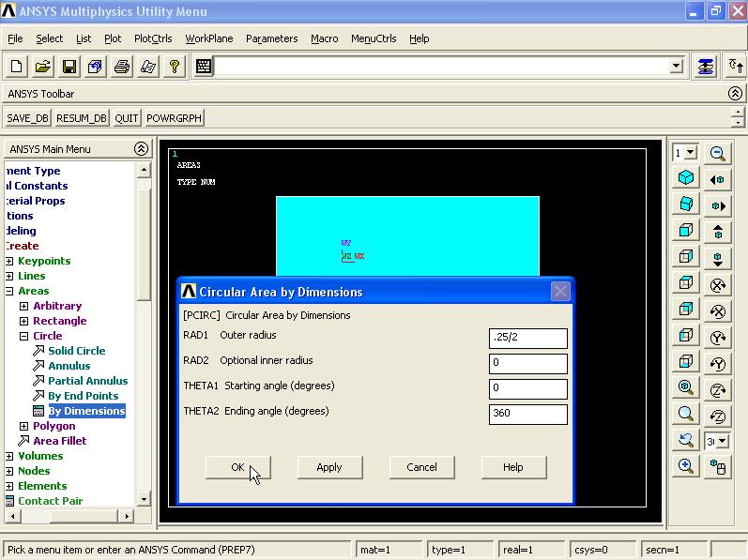Collapse the ANSYS Main Menu chevron

[141, 149]
